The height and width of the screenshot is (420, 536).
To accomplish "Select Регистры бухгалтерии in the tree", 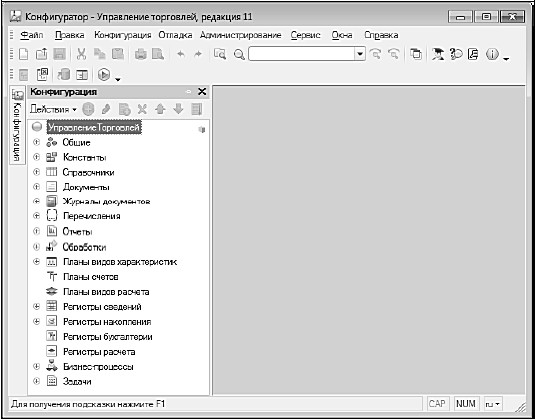I will [108, 337].
